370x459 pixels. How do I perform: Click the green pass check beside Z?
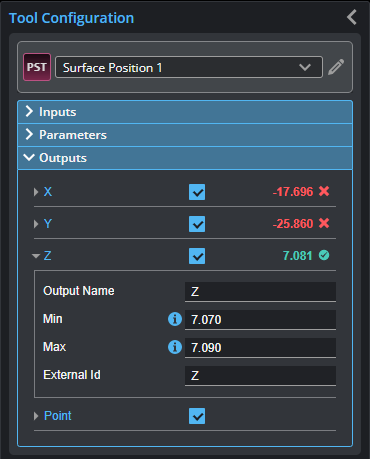tap(324, 255)
